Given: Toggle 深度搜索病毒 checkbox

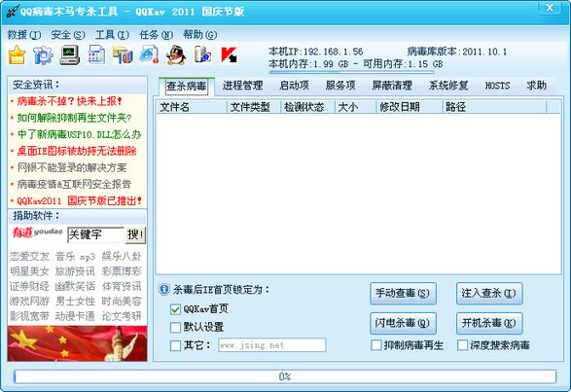Looking at the screenshot, I should (x=462, y=345).
